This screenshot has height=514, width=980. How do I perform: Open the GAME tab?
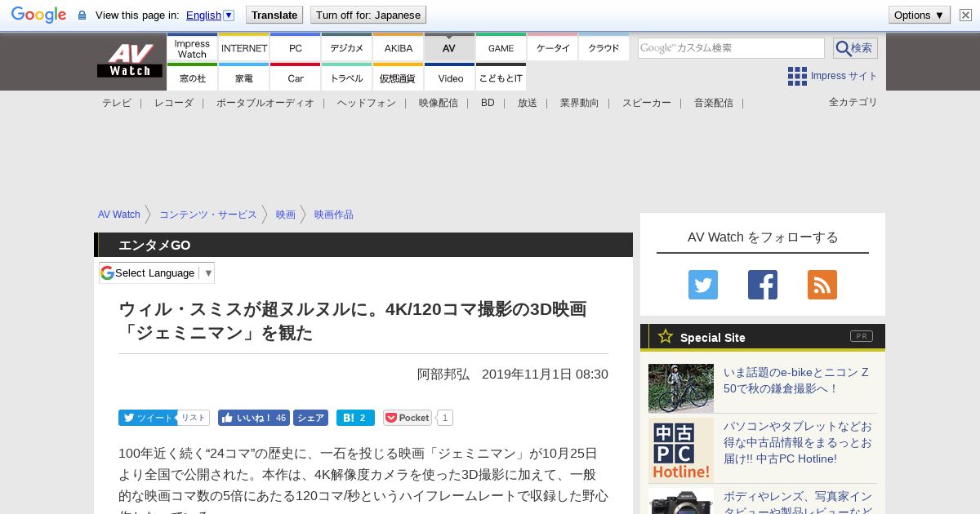click(x=501, y=48)
